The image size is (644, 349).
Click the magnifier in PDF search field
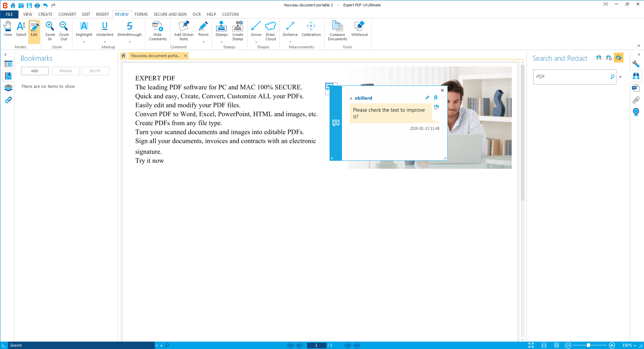point(612,77)
